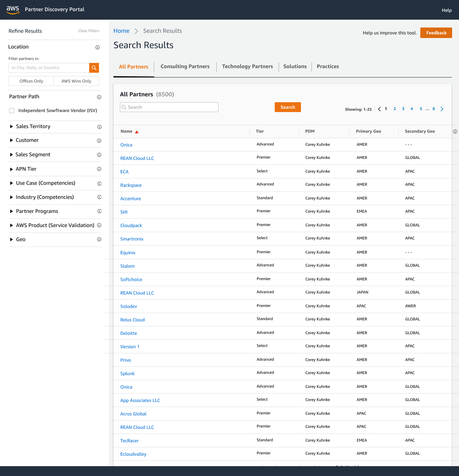Toggle AWS Wins Only filter

pos(76,81)
